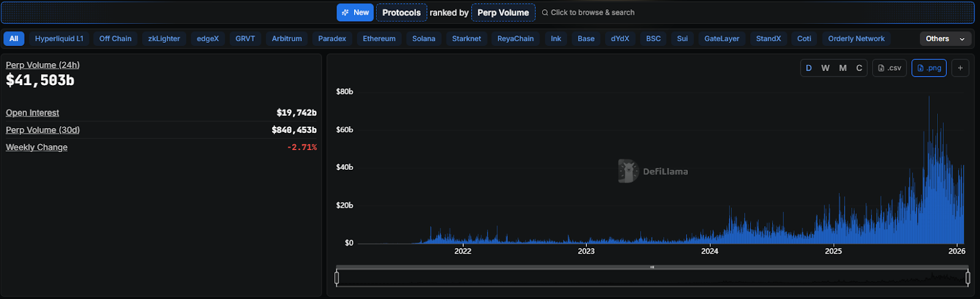
Task: Click the Perp Volume (30d) label
Action: [x=43, y=130]
